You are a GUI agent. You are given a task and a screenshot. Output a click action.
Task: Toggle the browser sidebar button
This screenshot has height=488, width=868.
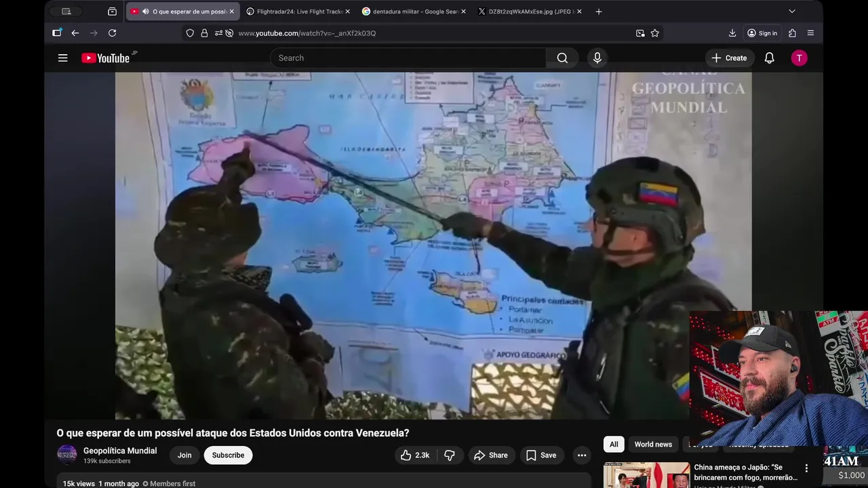[x=57, y=33]
